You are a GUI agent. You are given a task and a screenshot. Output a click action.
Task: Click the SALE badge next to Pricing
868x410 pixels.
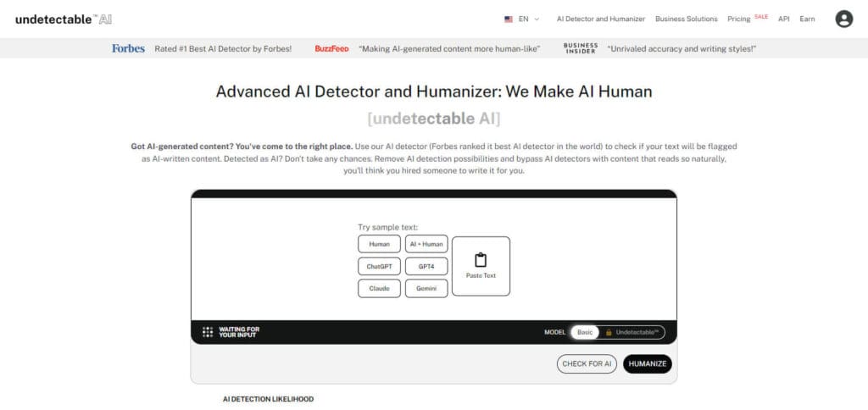pos(761,17)
